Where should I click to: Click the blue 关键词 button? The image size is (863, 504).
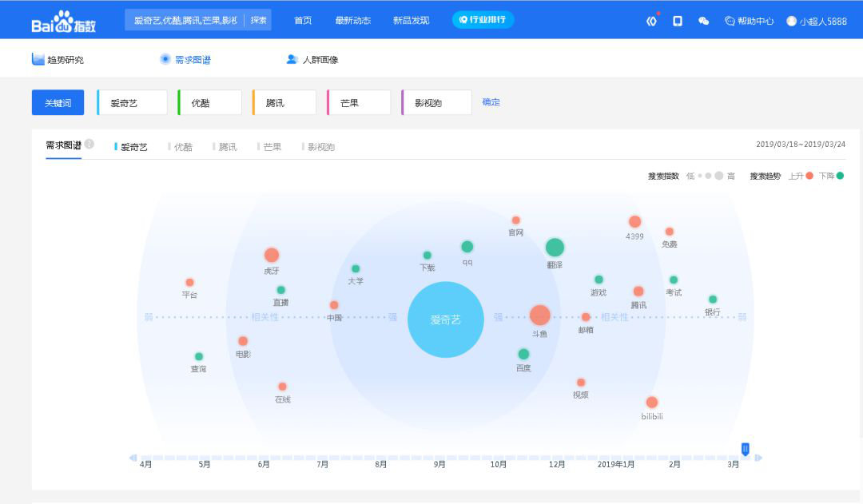58,102
